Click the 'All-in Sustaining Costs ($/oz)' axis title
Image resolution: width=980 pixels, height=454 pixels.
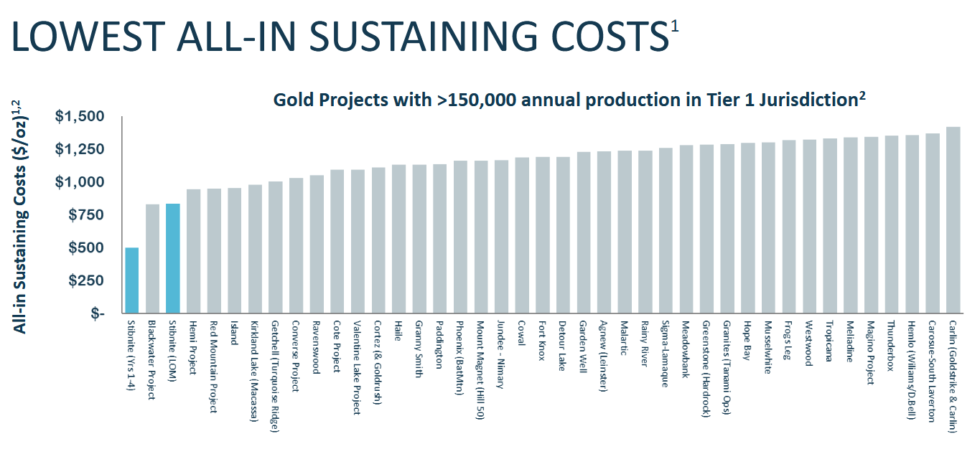[x=20, y=217]
